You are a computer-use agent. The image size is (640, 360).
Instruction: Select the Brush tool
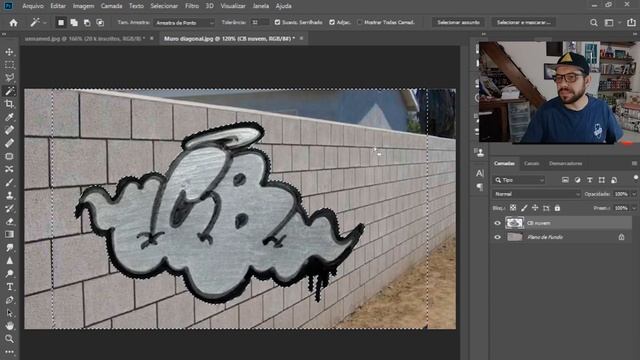[9, 182]
